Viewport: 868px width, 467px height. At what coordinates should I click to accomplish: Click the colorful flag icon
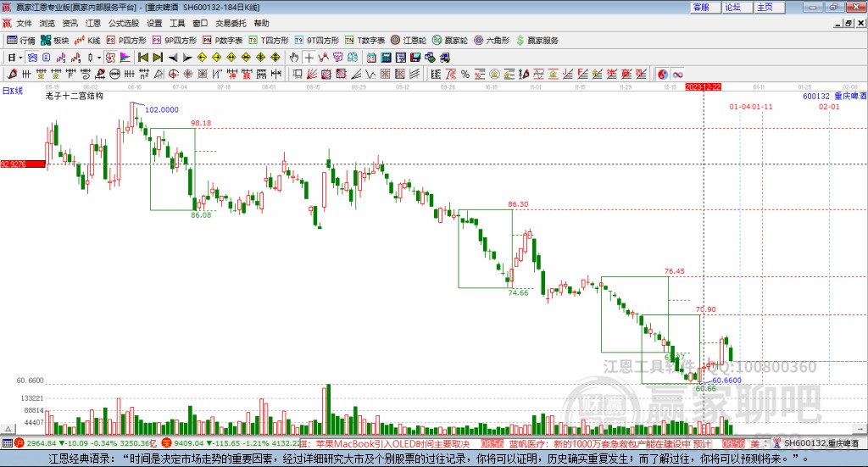click(125, 58)
